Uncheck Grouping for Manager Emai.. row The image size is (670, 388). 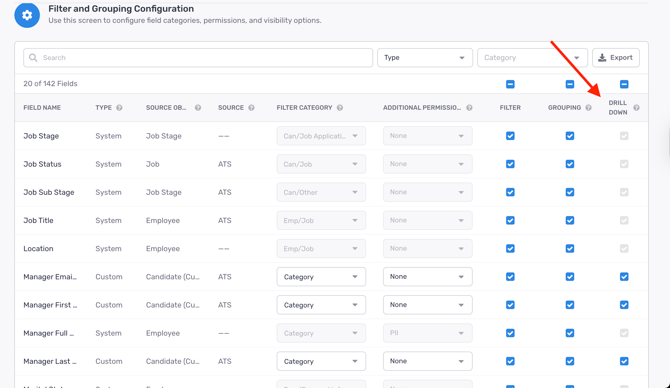pos(570,277)
